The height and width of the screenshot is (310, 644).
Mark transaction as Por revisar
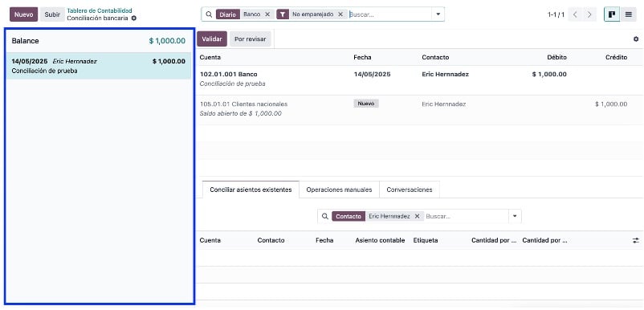pos(250,39)
